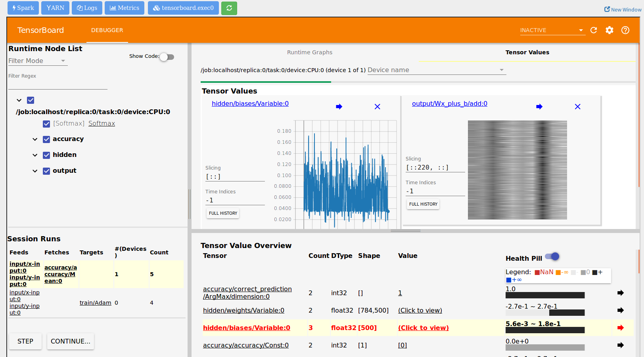Reload TensorBoard data with the refresh arrow
The width and height of the screenshot is (644, 357).
click(594, 30)
